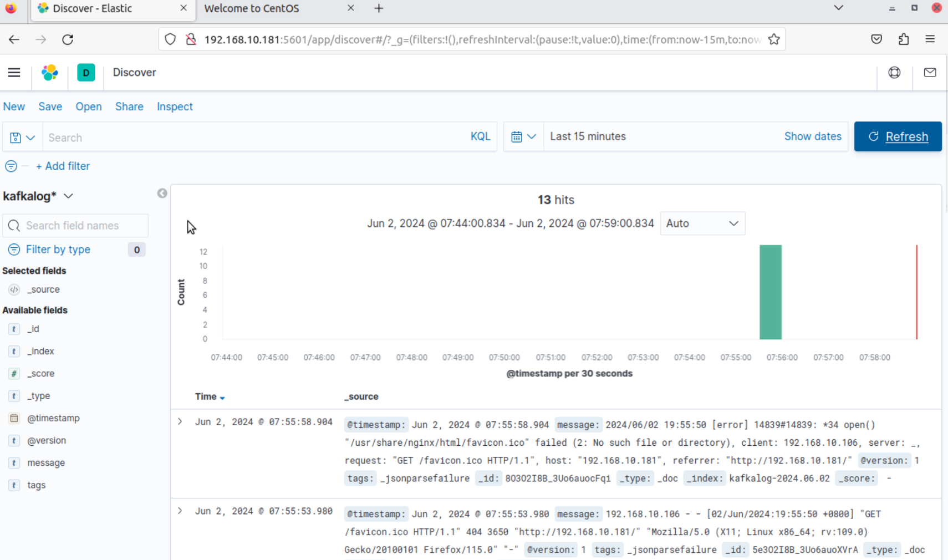Viewport: 948px width, 560px height.
Task: Click the message field type icon
Action: (14, 463)
